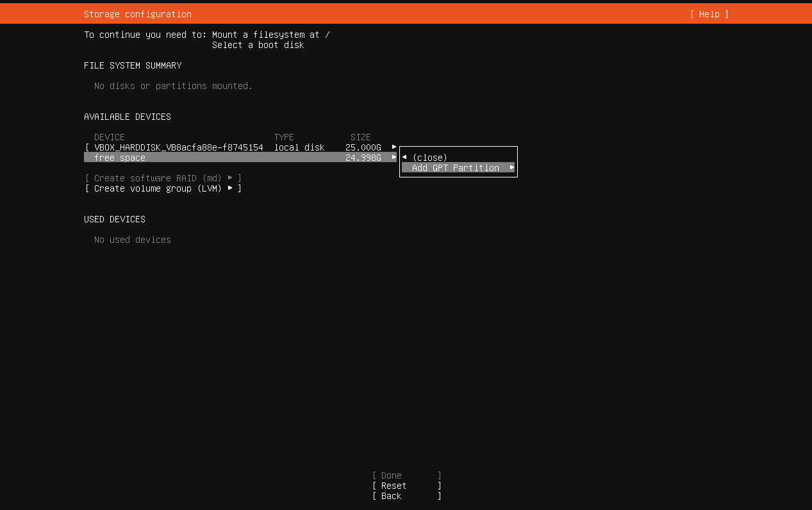
Task: Expand the free space actions arrow
Action: 394,157
